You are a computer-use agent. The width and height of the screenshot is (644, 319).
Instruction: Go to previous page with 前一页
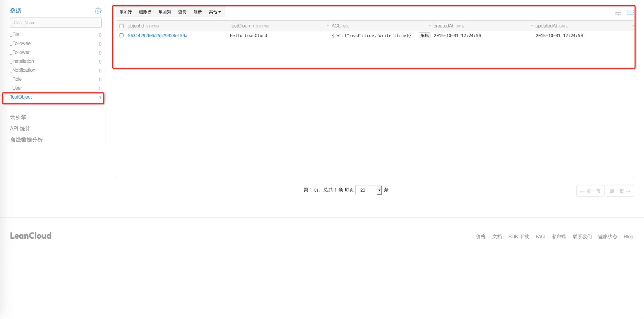pos(590,191)
